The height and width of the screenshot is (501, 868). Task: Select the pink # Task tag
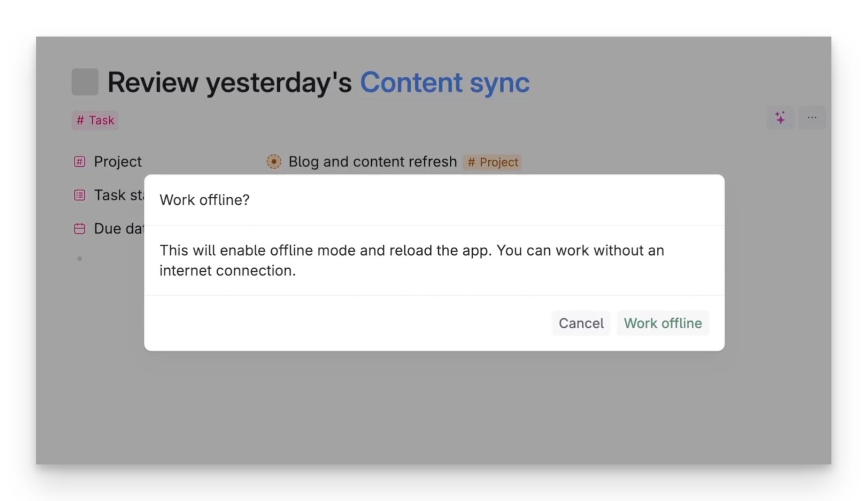point(95,120)
